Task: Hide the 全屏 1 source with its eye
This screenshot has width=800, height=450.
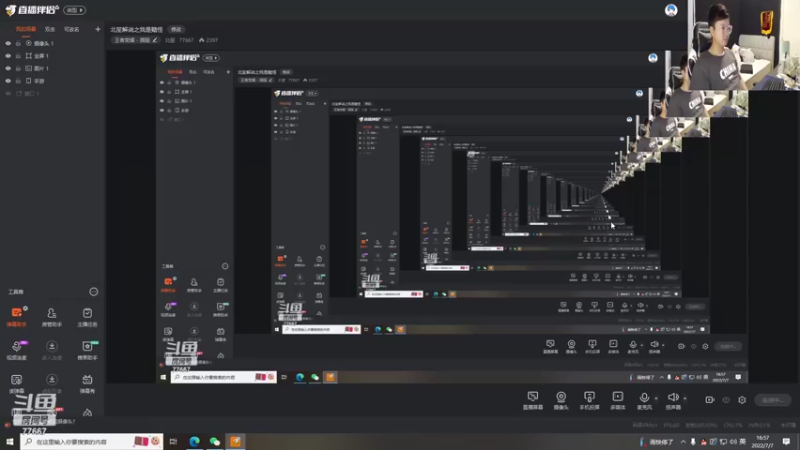Action: 8,56
